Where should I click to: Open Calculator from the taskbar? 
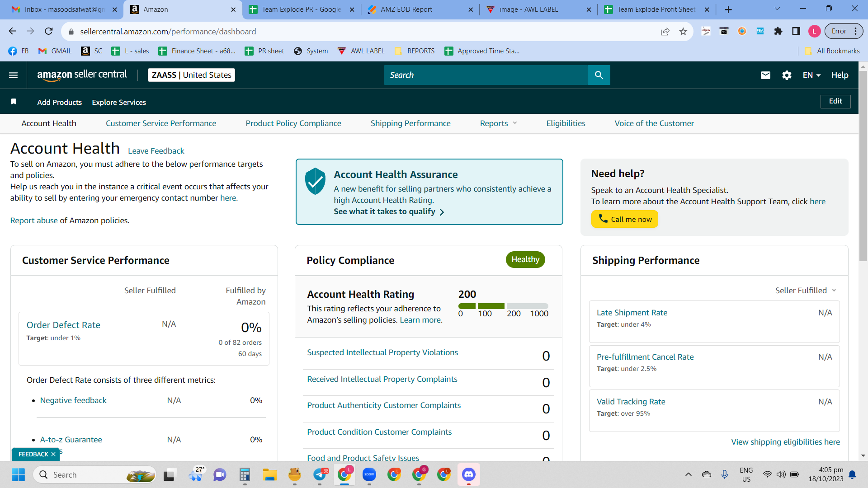tap(245, 474)
